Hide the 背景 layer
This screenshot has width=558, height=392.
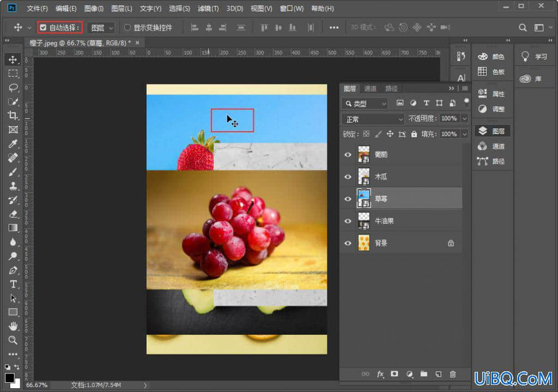tap(348, 243)
